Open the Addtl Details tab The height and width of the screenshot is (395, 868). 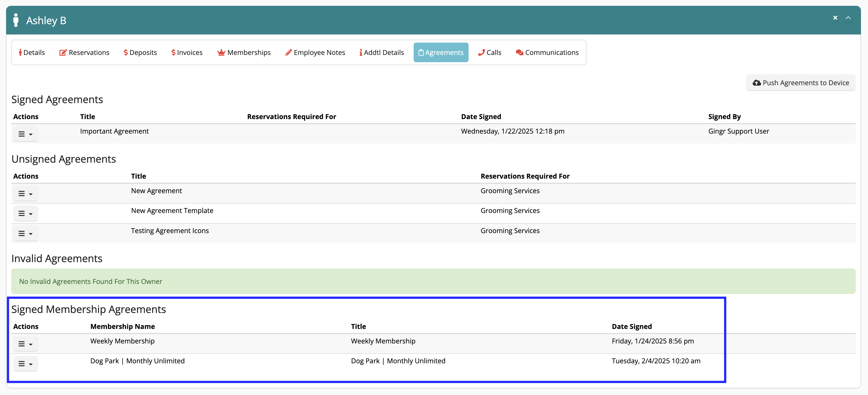(381, 52)
